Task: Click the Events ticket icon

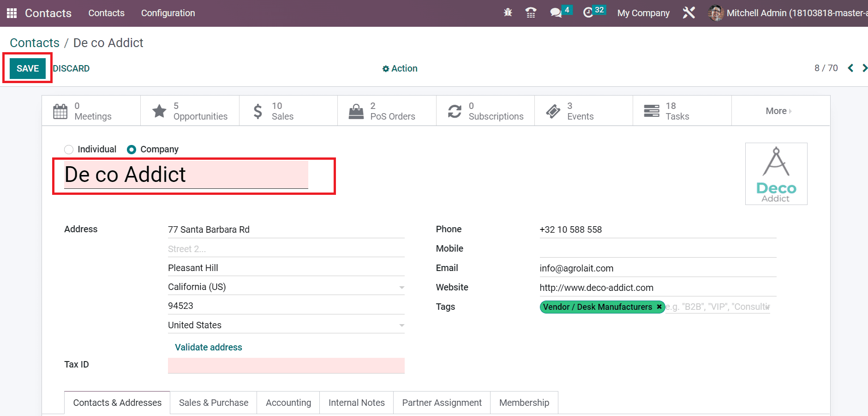Action: (x=553, y=111)
